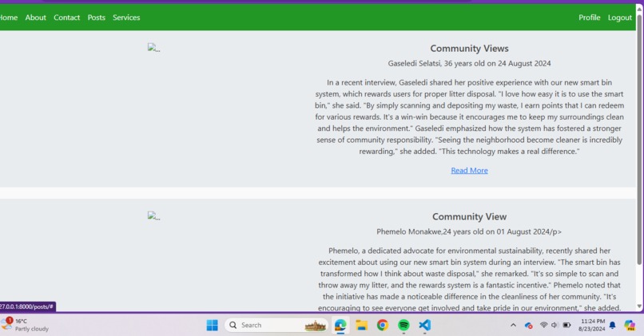Show hidden system tray icons
Screen dimensions: 644x336
(514, 326)
